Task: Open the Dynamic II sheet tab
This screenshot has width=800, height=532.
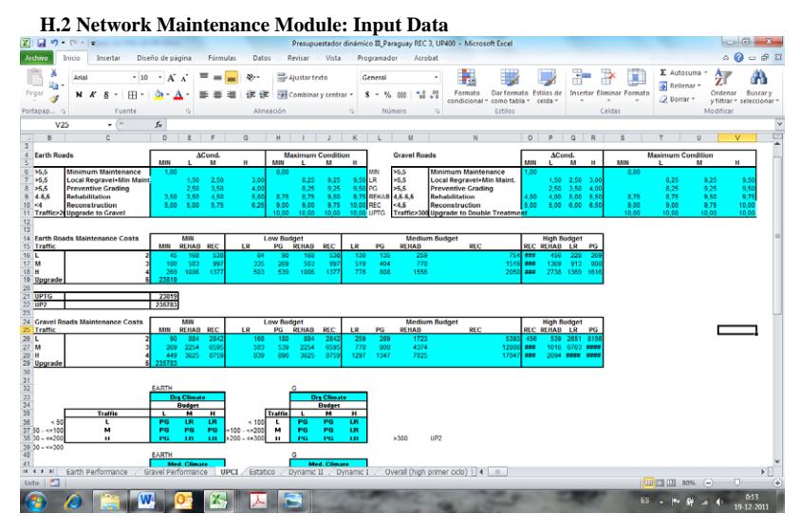Action: click(307, 472)
